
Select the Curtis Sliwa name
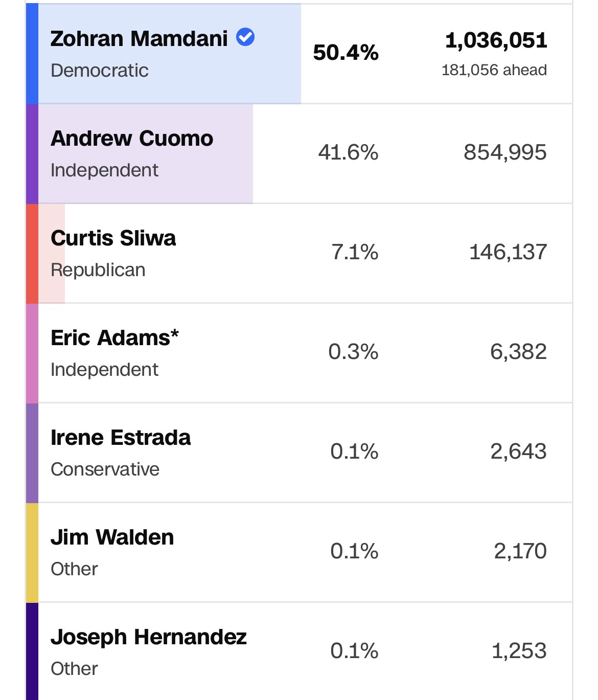coord(113,238)
